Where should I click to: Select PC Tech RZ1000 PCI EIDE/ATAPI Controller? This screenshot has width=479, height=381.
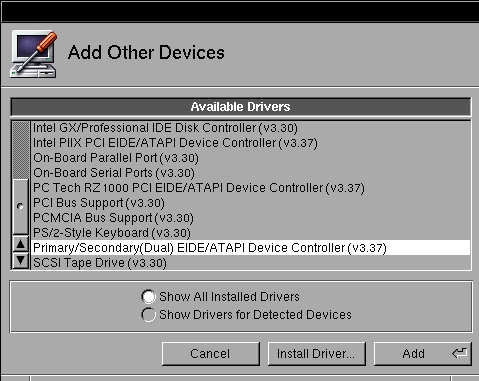click(251, 188)
